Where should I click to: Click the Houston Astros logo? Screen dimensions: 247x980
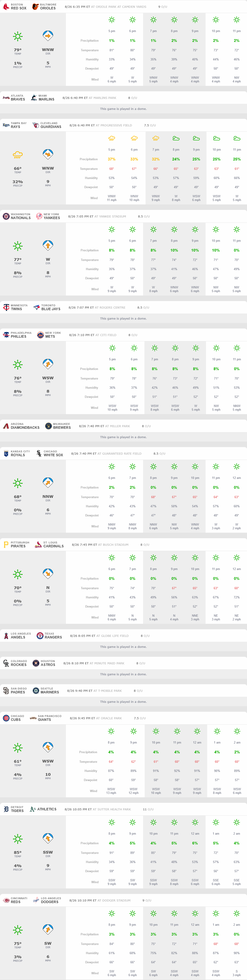[36, 663]
